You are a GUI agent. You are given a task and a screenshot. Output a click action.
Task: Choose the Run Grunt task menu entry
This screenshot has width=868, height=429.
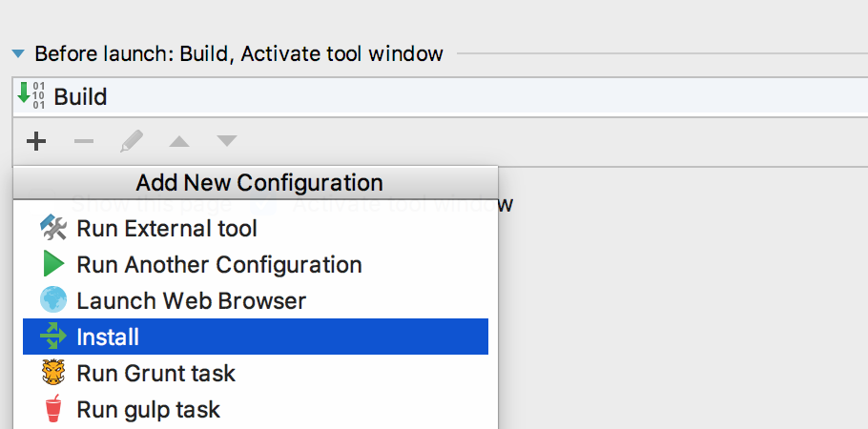pos(256,373)
